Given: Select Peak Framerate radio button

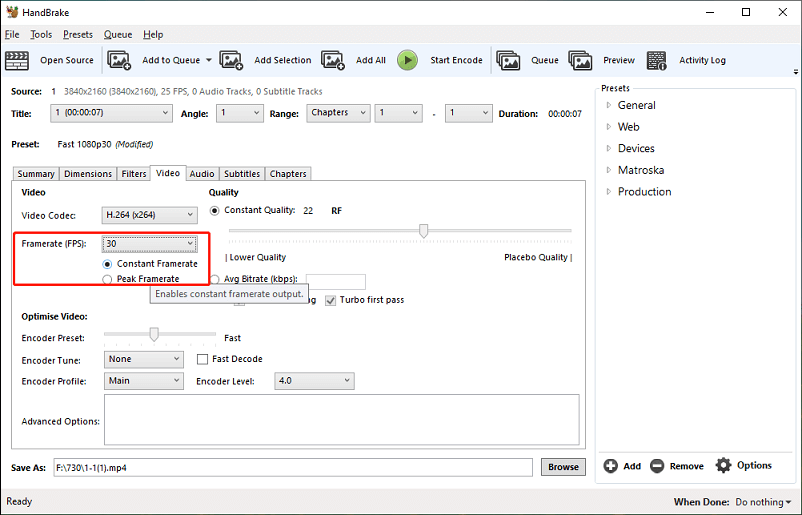Looking at the screenshot, I should (x=107, y=280).
